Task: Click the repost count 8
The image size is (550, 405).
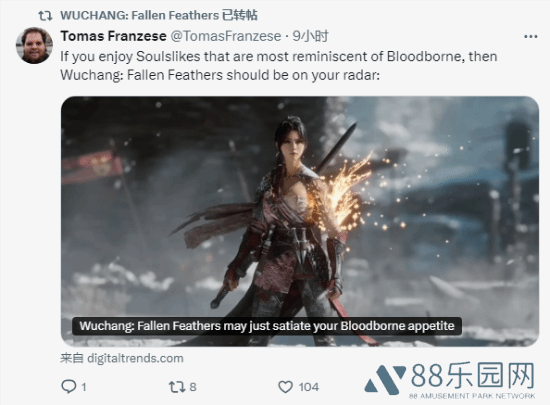Action: point(193,387)
